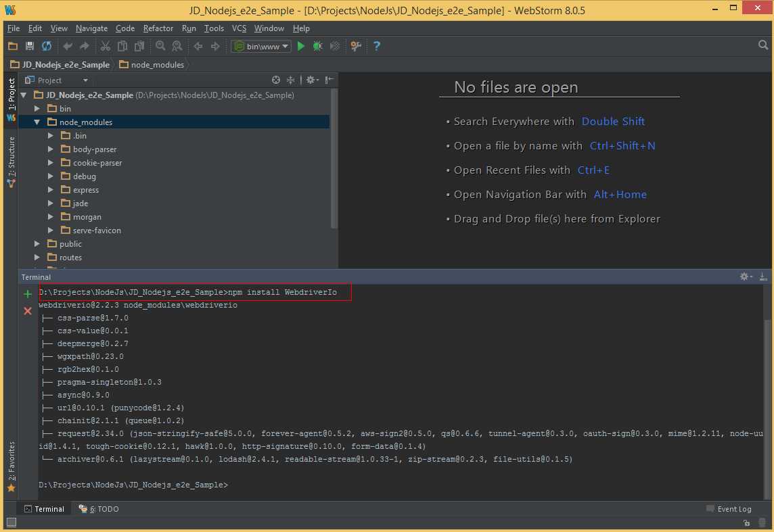This screenshot has width=774, height=532.
Task: Open the Refactor menu
Action: pos(158,28)
